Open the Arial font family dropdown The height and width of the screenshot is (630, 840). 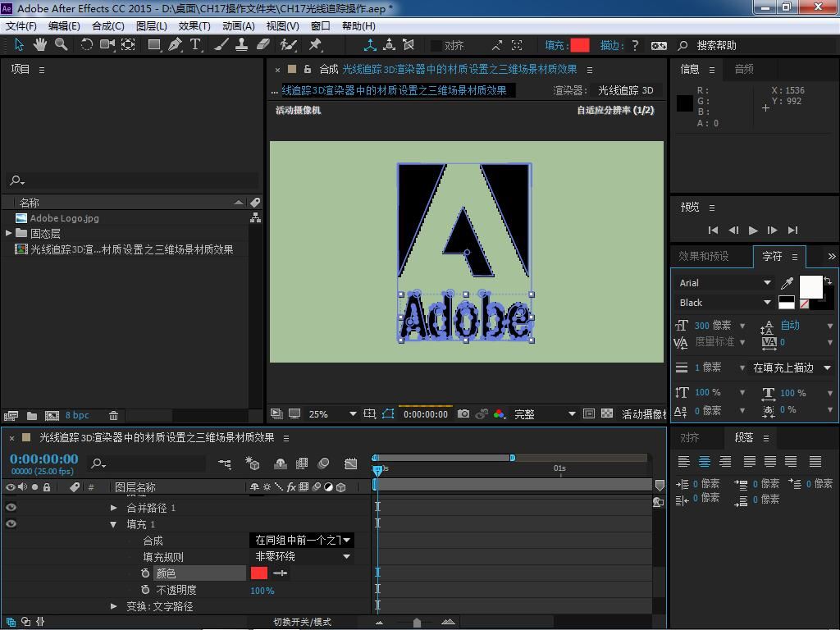pos(725,283)
